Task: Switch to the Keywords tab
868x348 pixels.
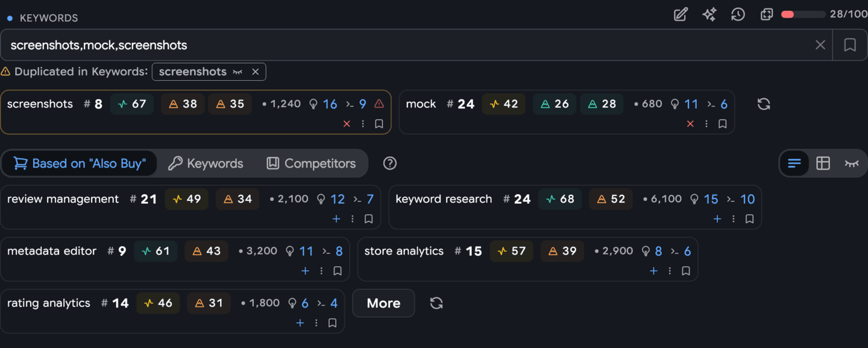Action: coord(206,163)
